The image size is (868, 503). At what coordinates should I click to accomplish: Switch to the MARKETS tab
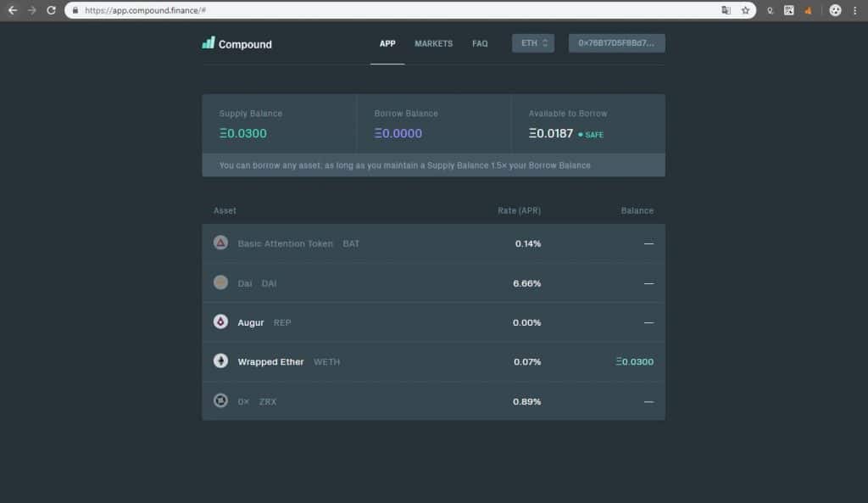(433, 44)
